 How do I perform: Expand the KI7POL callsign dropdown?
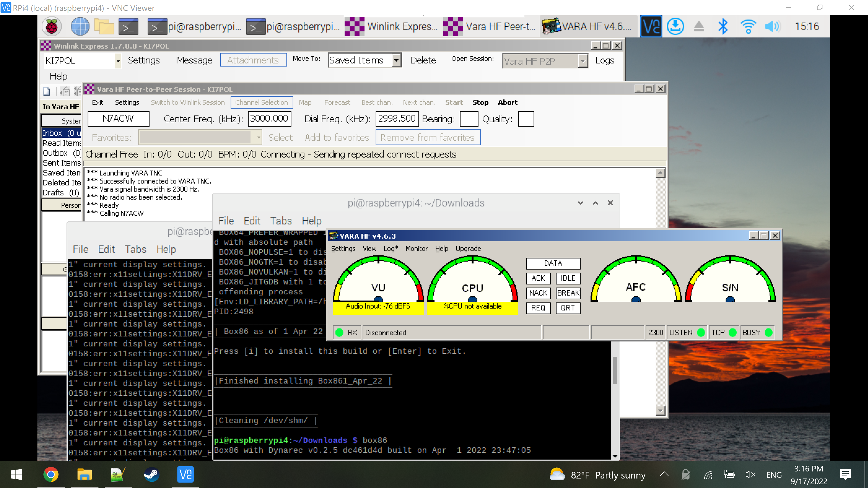(118, 61)
